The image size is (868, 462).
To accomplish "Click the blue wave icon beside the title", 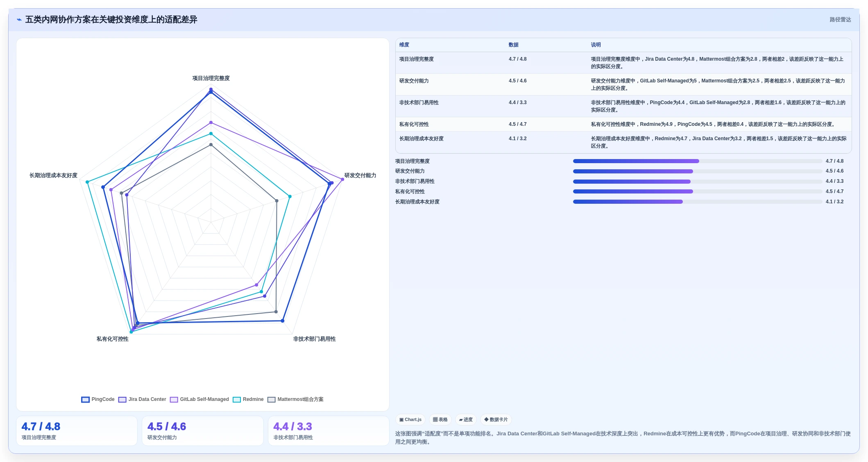I will point(19,20).
